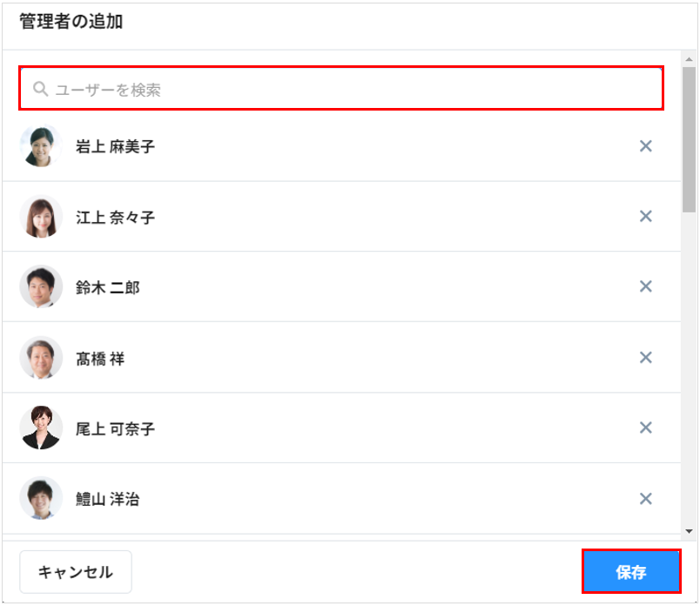Remove 江上 奈々子 with the X icon
700x606 pixels.
coord(646,217)
